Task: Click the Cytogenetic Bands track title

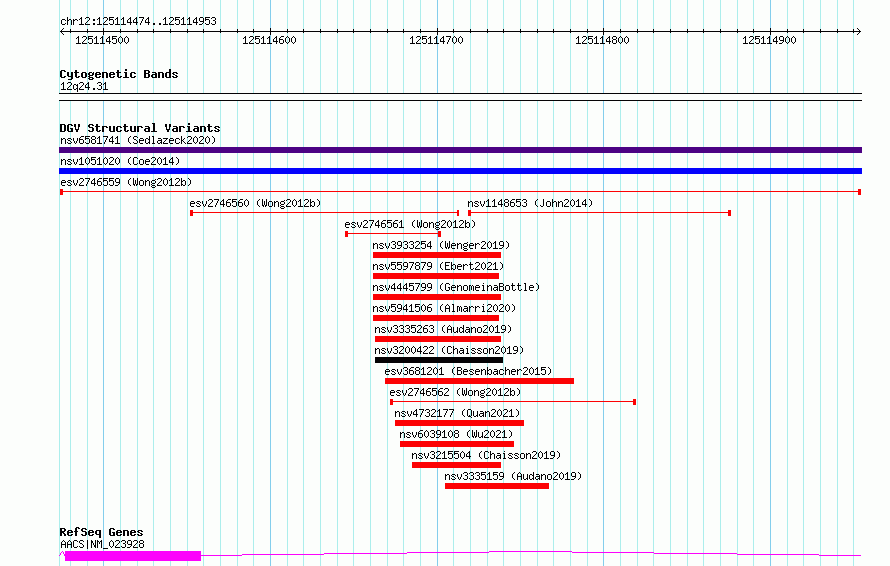Action: click(x=119, y=74)
